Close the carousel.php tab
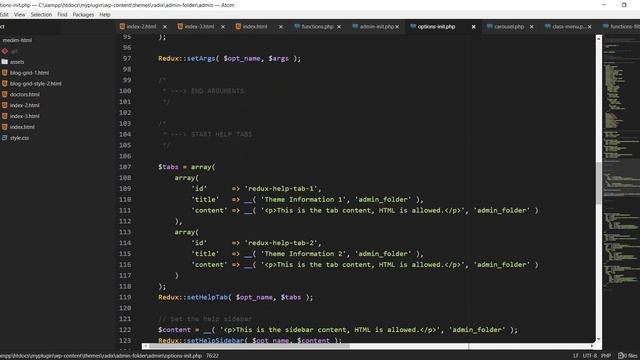The height and width of the screenshot is (360, 640). [x=531, y=27]
